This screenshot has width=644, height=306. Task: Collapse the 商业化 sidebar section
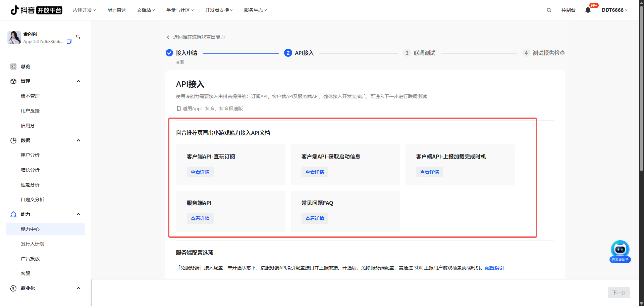coord(78,288)
